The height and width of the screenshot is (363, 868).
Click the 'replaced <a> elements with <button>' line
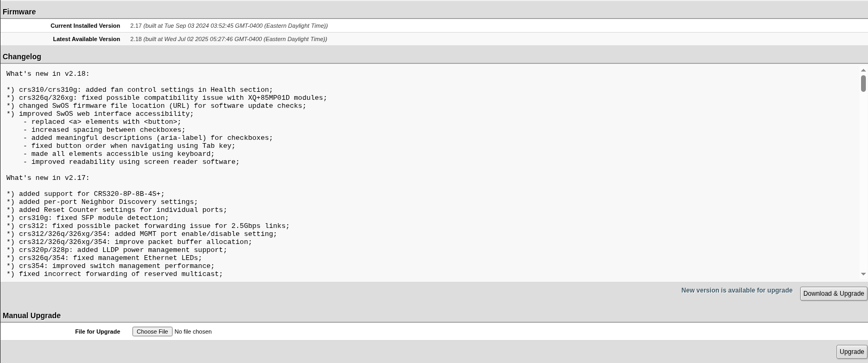[x=102, y=122]
